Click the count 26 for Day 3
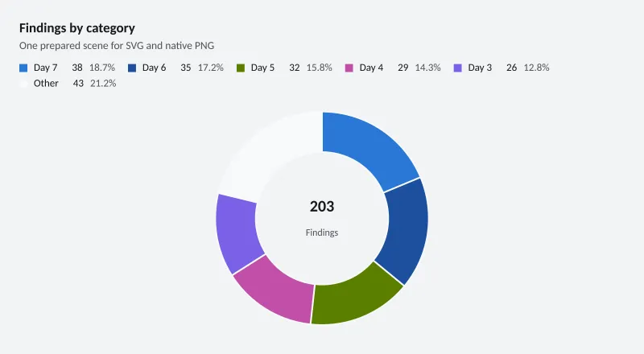644x354 pixels. tap(511, 68)
